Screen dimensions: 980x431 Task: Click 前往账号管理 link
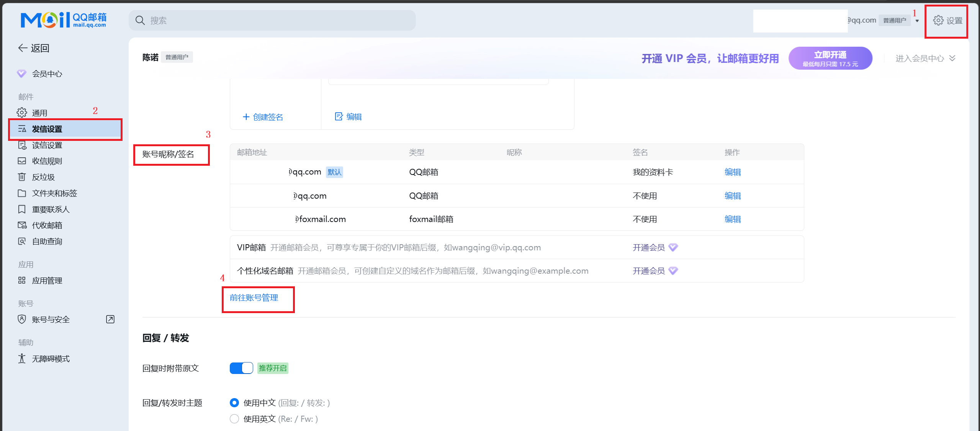(254, 297)
